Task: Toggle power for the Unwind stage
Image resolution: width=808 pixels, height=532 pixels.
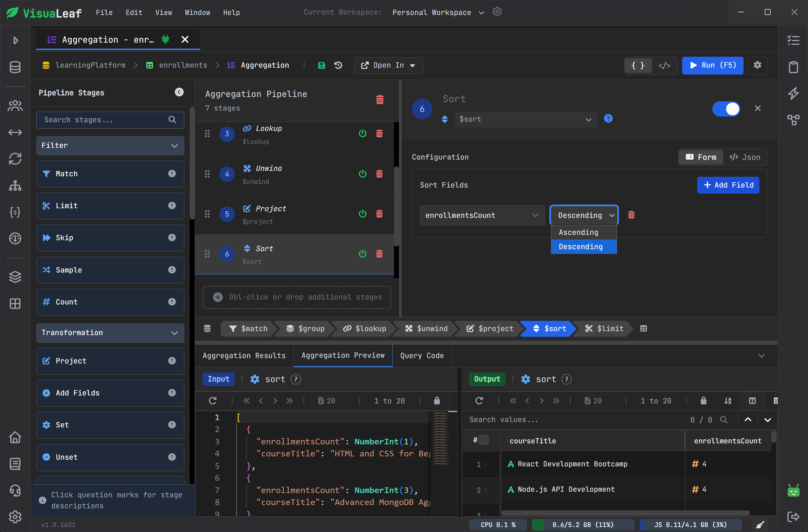Action: point(362,174)
